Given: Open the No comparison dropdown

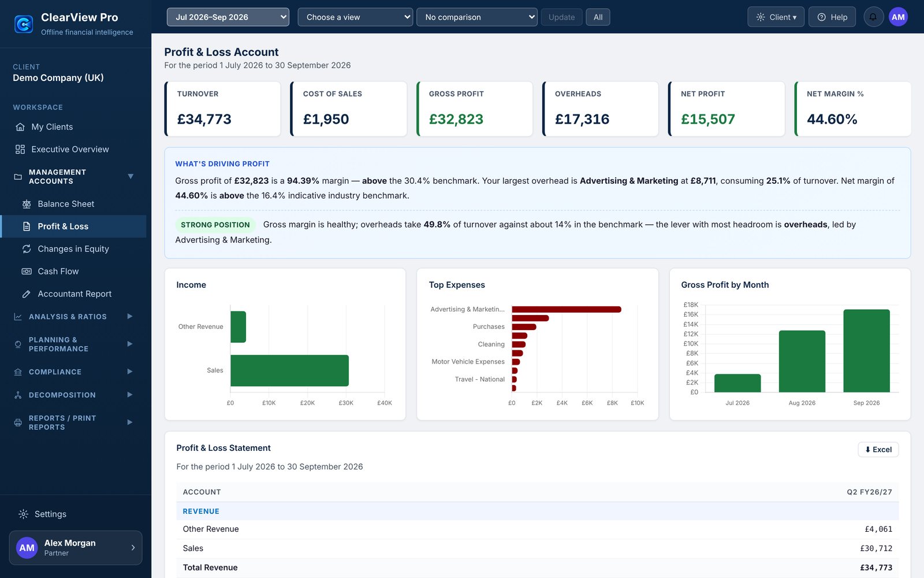Looking at the screenshot, I should (x=477, y=17).
